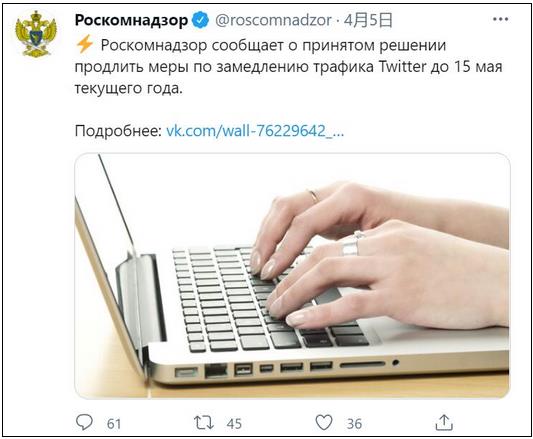This screenshot has height=439, width=533.
Task: Click the lightning bolt emoji
Action: pyautogui.click(x=84, y=45)
